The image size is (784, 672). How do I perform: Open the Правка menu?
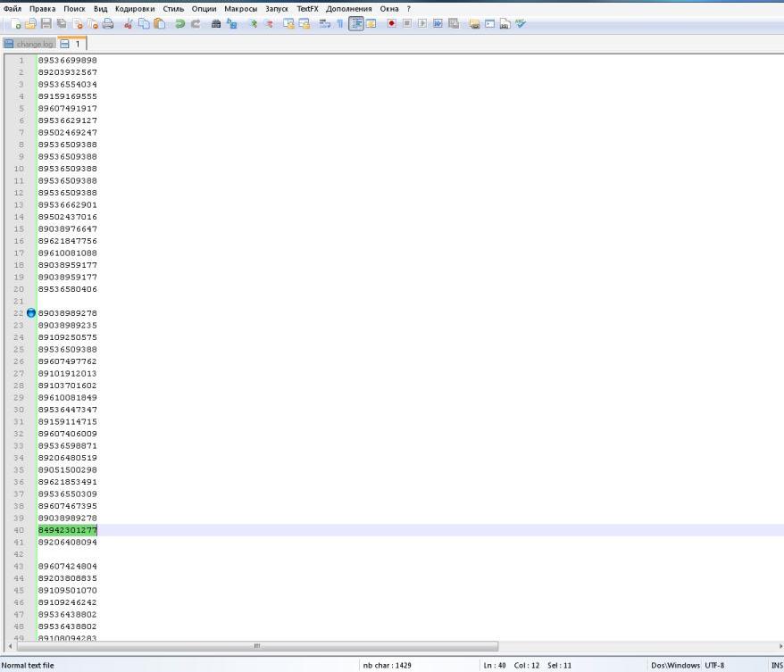[x=43, y=9]
